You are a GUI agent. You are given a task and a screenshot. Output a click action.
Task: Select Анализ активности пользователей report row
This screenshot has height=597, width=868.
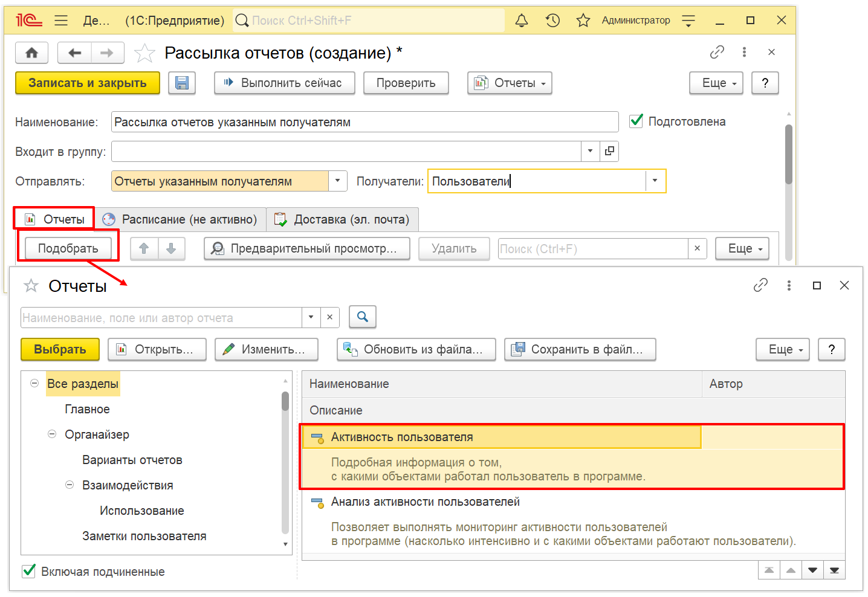coord(573,521)
